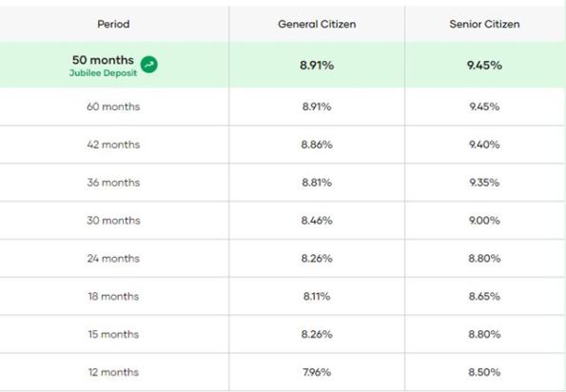Screen dimensions: 566x392
Task: Select the 18 months row
Action: point(283,296)
